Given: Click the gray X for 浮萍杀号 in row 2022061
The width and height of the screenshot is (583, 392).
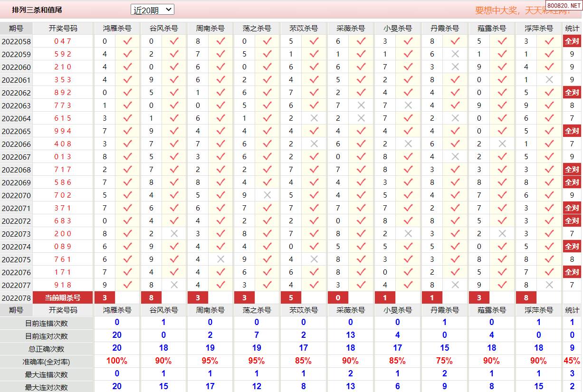Looking at the screenshot, I should point(549,80).
